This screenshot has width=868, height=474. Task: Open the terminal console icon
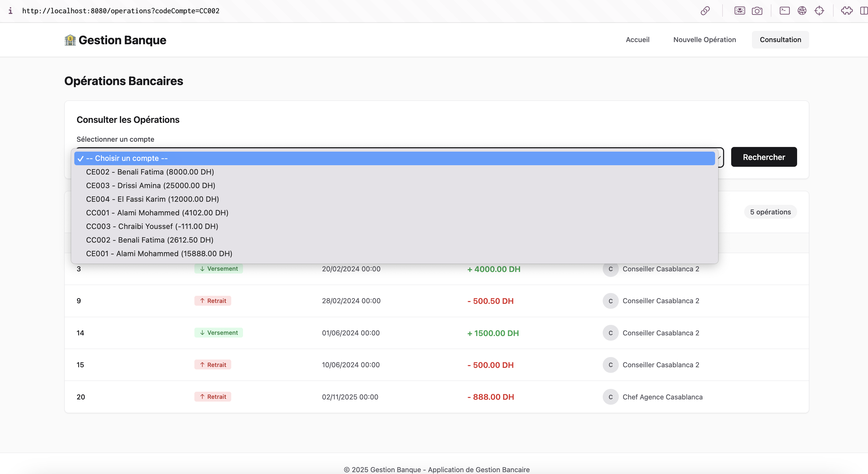pyautogui.click(x=784, y=11)
